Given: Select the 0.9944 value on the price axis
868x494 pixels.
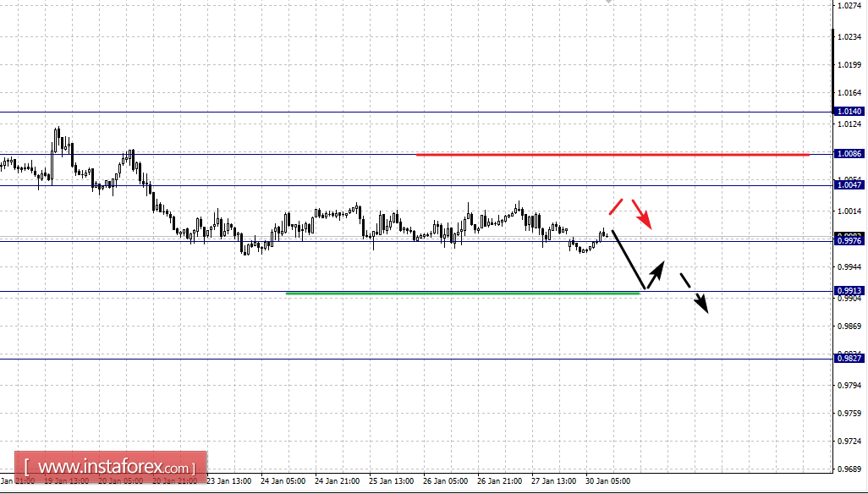Looking at the screenshot, I should point(849,266).
